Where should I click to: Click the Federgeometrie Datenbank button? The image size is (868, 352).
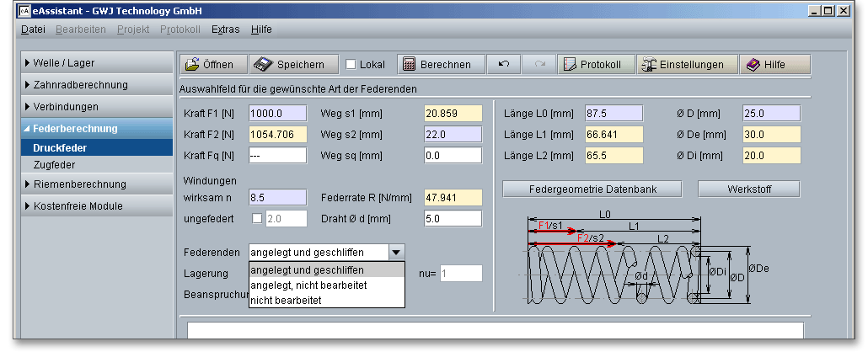[592, 189]
